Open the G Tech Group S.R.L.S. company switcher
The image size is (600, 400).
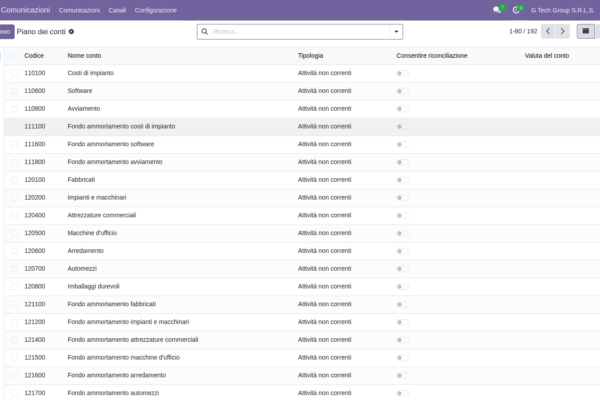tap(562, 10)
